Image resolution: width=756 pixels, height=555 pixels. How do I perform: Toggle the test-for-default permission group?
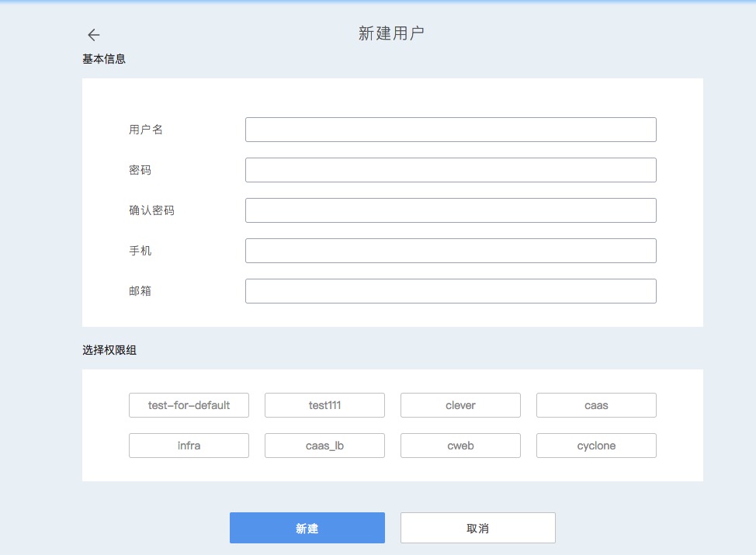pyautogui.click(x=189, y=405)
